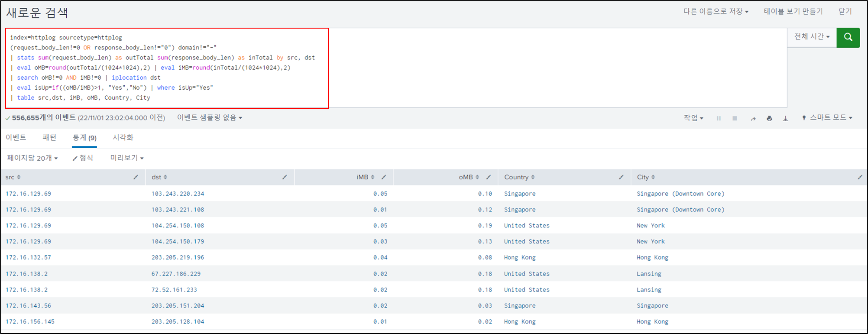Switch to the 시각화 tab
Image resolution: width=868 pixels, height=334 pixels.
[123, 138]
